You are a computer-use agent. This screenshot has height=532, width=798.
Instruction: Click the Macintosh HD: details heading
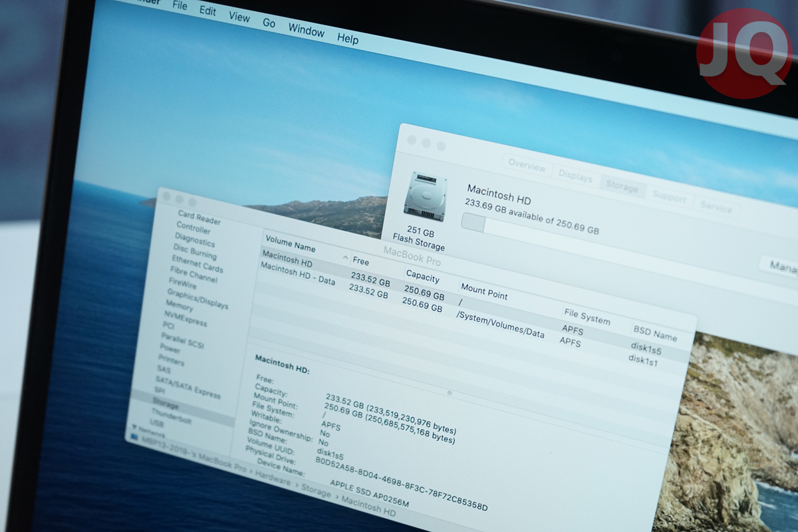coord(282,363)
